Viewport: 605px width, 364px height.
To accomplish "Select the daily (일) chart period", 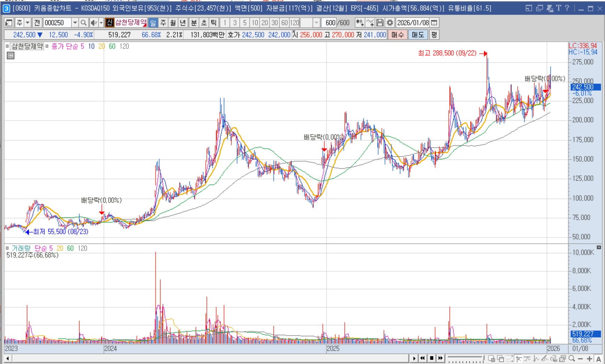I will (x=153, y=23).
